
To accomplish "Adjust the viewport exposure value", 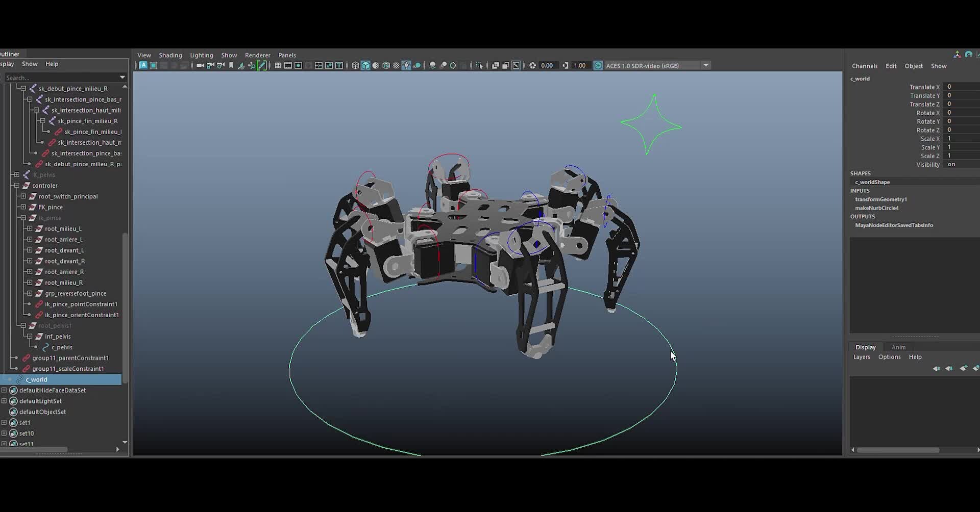I will [x=547, y=65].
